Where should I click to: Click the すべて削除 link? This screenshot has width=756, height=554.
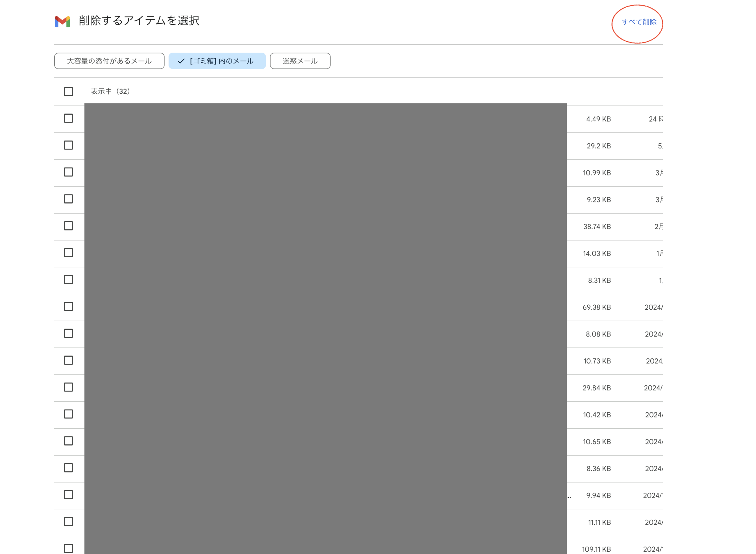639,22
